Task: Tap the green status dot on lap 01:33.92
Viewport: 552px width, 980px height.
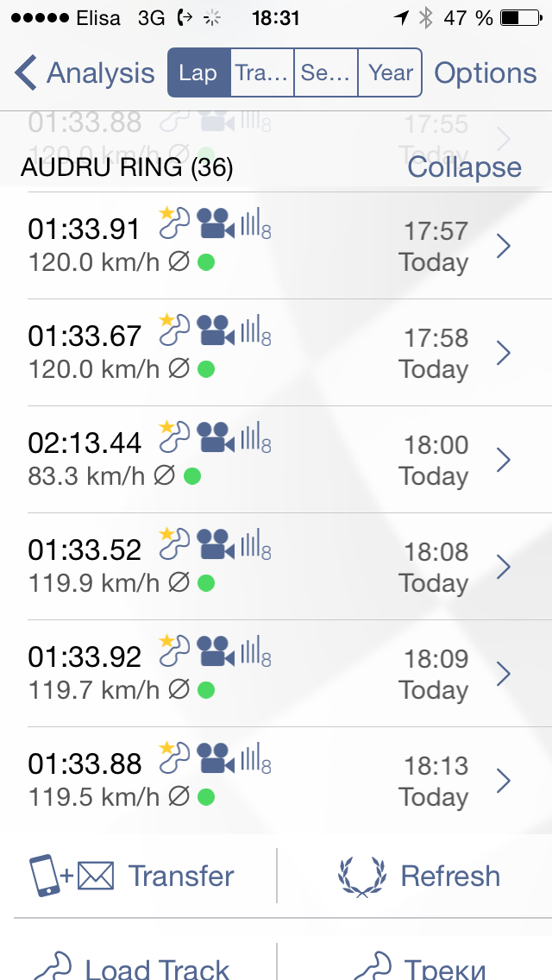Action: click(205, 690)
